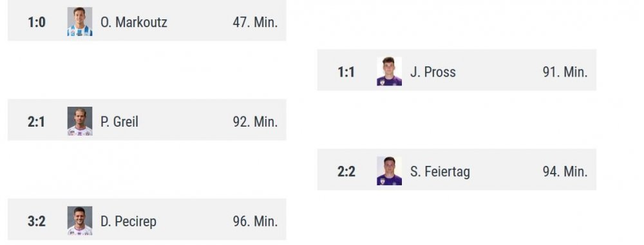Open O. Markoutz player photo
Image resolution: width=644 pixels, height=245 pixels.
click(80, 22)
